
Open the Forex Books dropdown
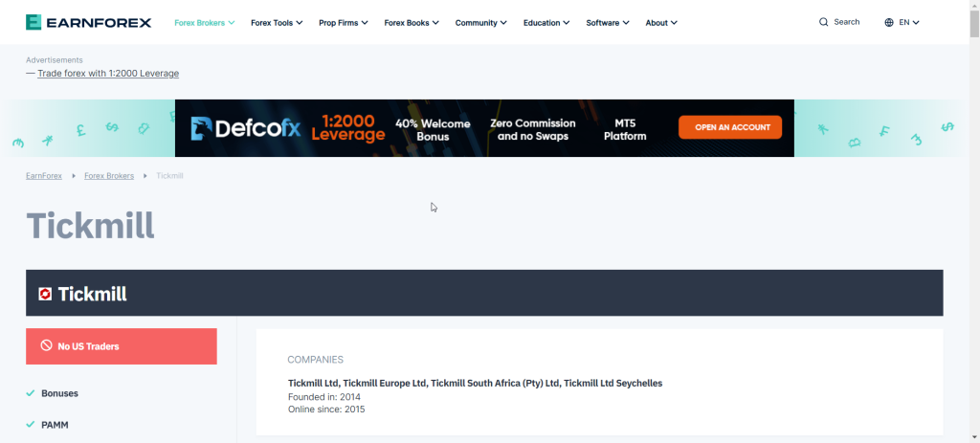412,23
